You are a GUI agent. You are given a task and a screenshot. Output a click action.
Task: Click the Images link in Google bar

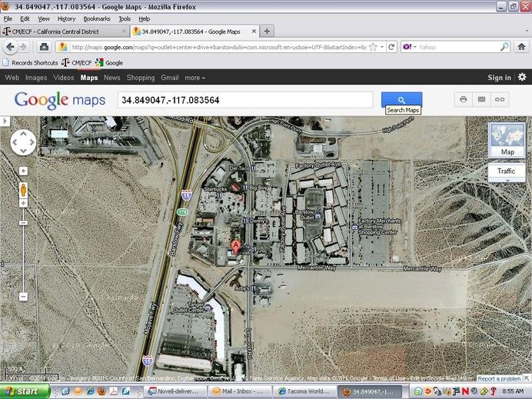(36, 78)
